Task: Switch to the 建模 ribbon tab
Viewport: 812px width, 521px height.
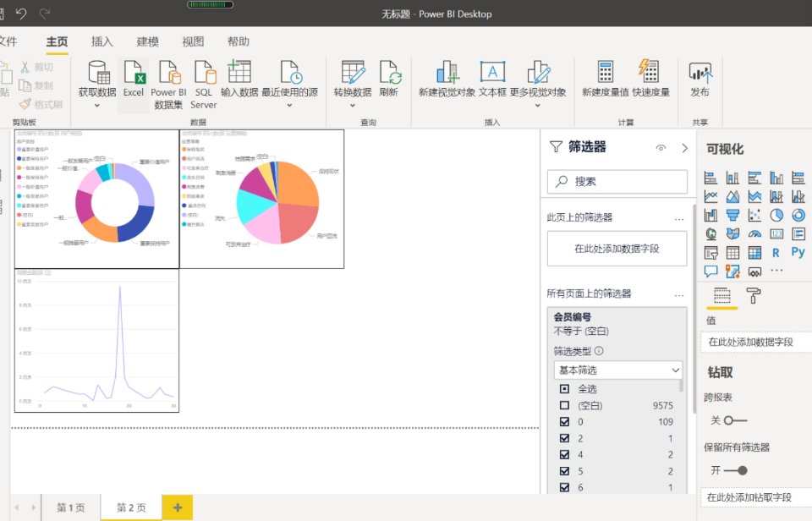Action: click(x=147, y=41)
